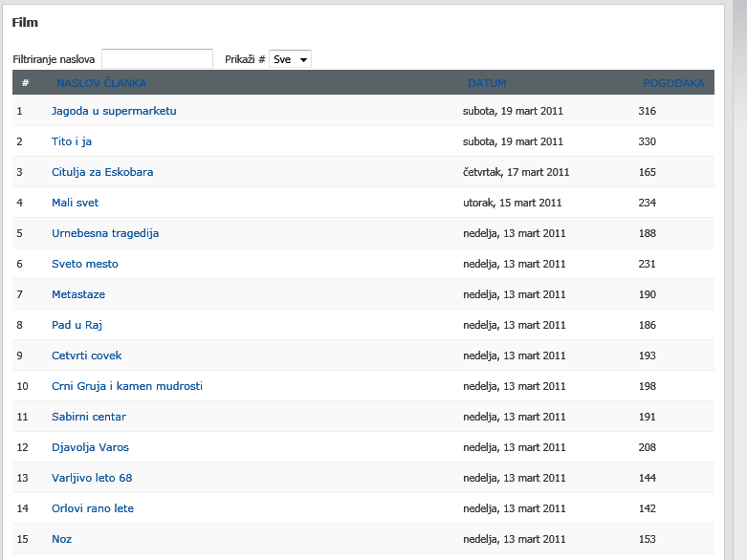Select 'Varljivo leto 68' article
This screenshot has width=747, height=560.
(92, 478)
